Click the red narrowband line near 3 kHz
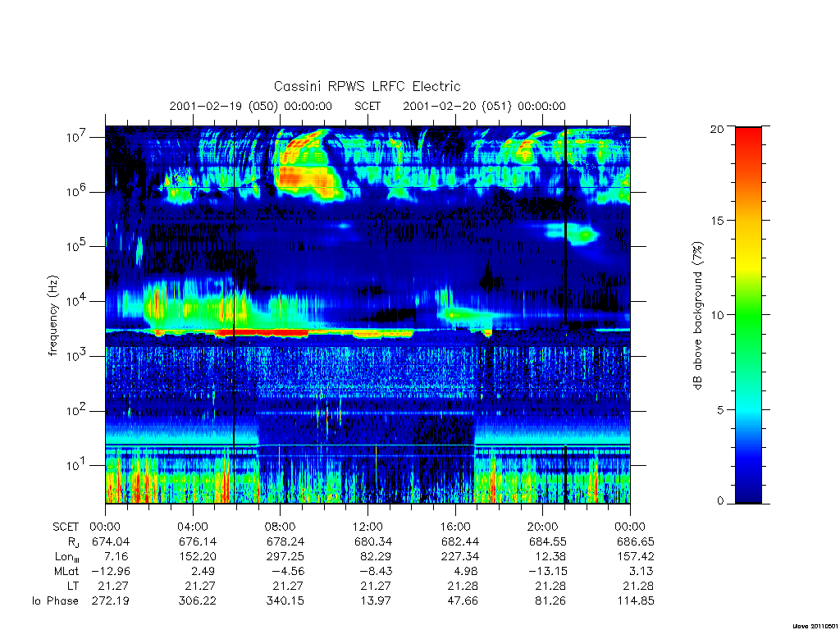Image resolution: width=840 pixels, height=630 pixels. coord(262,333)
